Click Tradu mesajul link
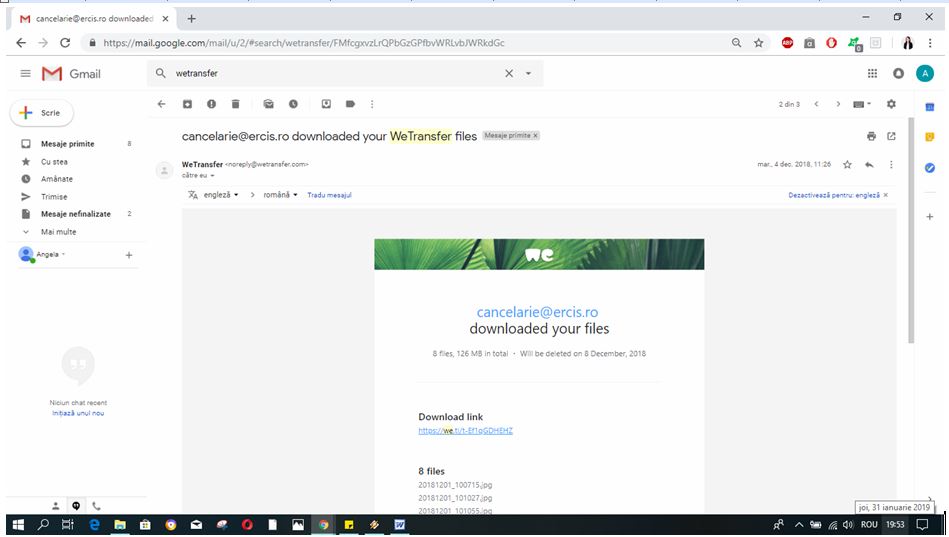 click(329, 195)
